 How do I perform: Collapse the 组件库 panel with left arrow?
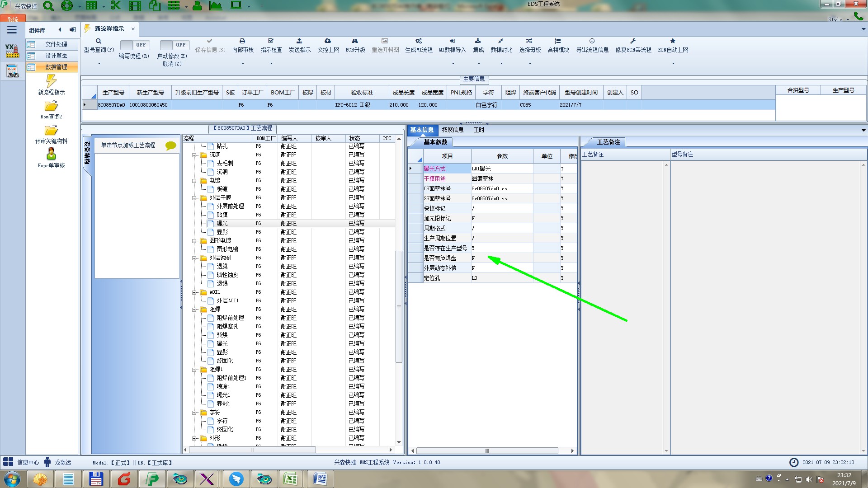(x=60, y=30)
